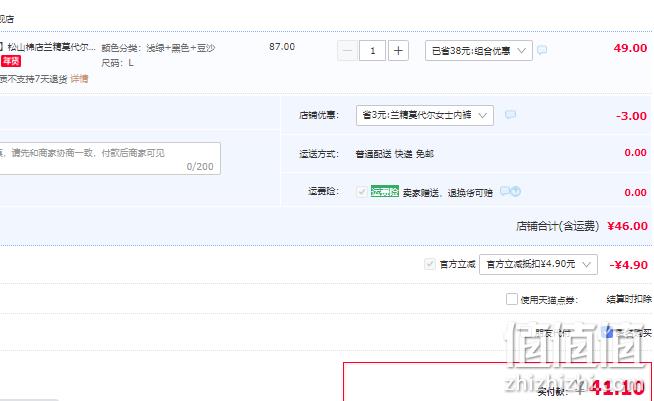Click the shop discount amount -3.00

coord(631,116)
